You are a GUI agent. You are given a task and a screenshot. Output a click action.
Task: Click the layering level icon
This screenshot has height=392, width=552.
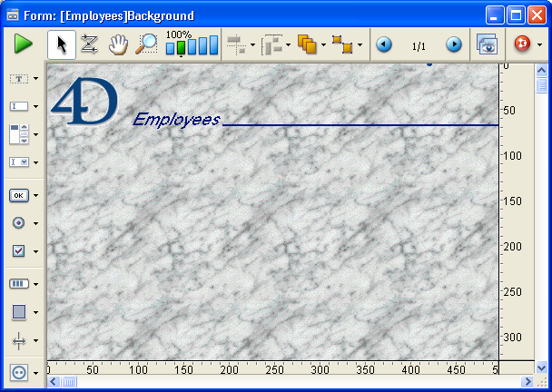click(x=307, y=44)
